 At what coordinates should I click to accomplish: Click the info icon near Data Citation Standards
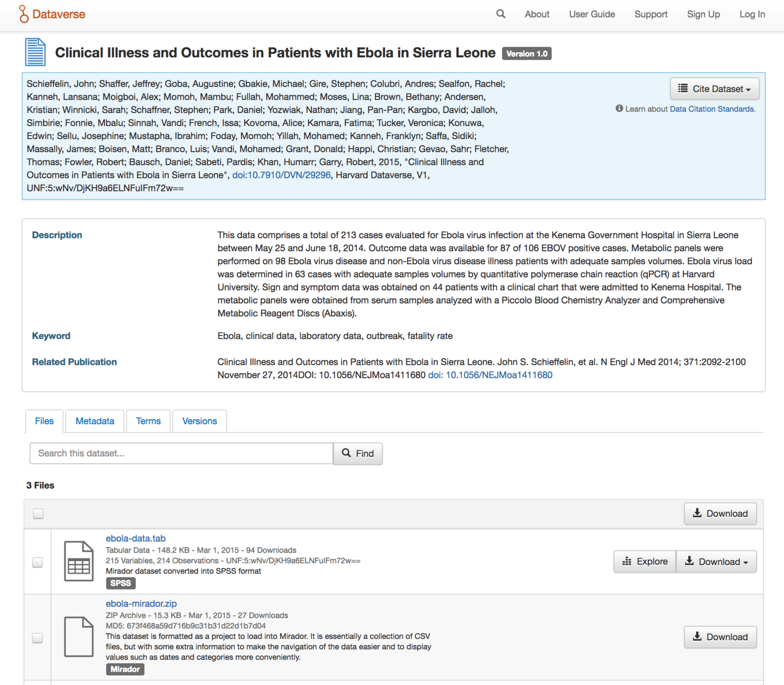pos(619,109)
